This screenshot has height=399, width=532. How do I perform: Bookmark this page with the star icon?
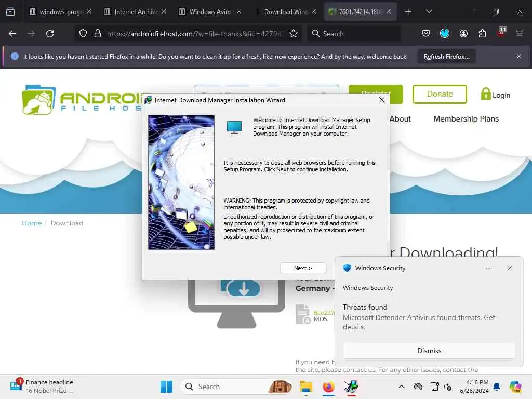click(x=294, y=34)
